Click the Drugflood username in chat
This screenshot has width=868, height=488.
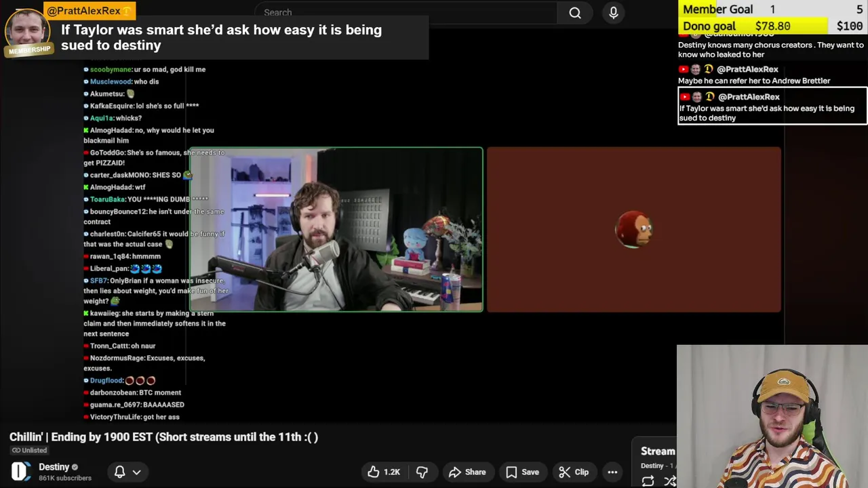pos(106,380)
